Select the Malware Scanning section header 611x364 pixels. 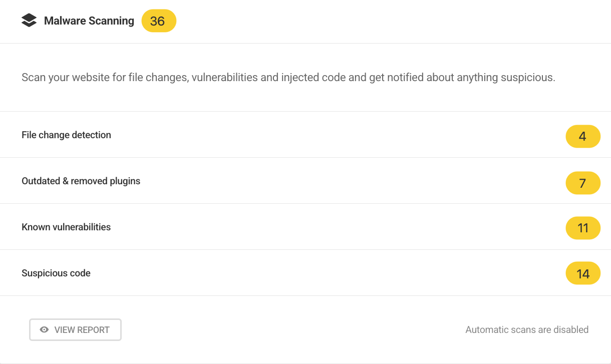(x=90, y=21)
